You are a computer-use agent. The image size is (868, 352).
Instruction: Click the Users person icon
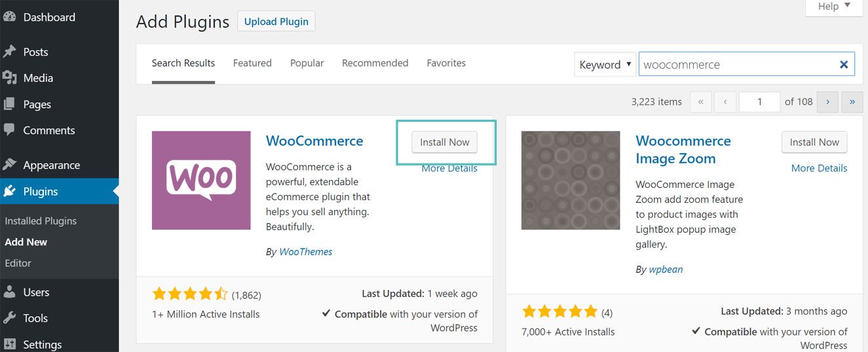coord(10,292)
